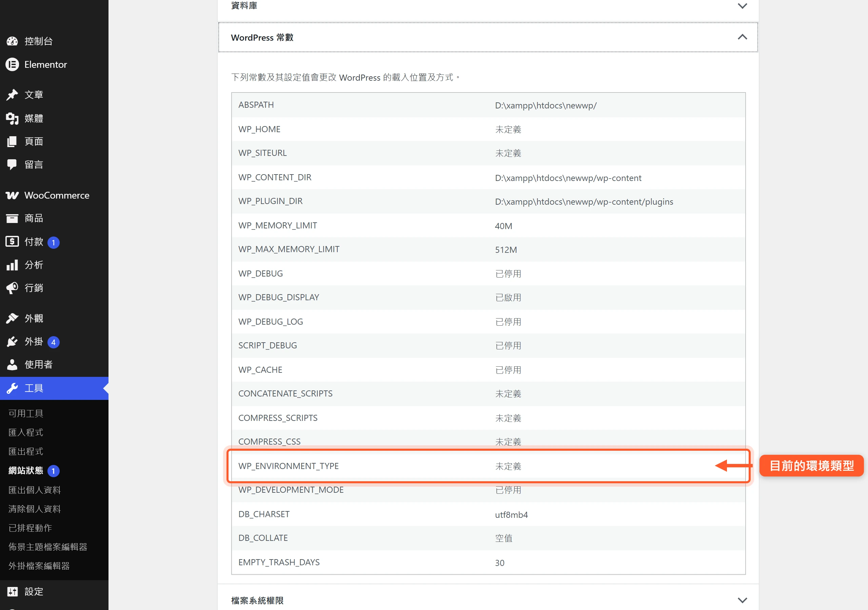
Task: Click the 外掛 update count badge
Action: [x=53, y=342]
